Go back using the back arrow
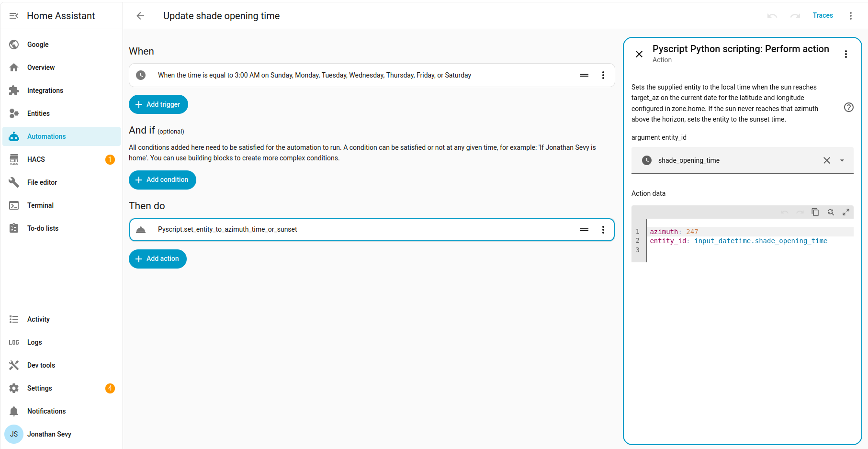Image resolution: width=868 pixels, height=449 pixels. 140,16
